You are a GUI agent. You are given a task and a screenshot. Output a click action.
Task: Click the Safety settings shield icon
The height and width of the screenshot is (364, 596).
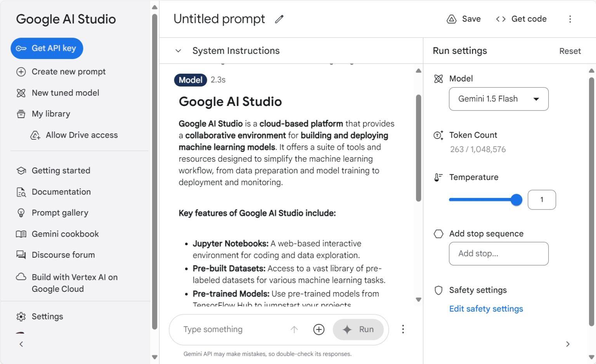[438, 290]
